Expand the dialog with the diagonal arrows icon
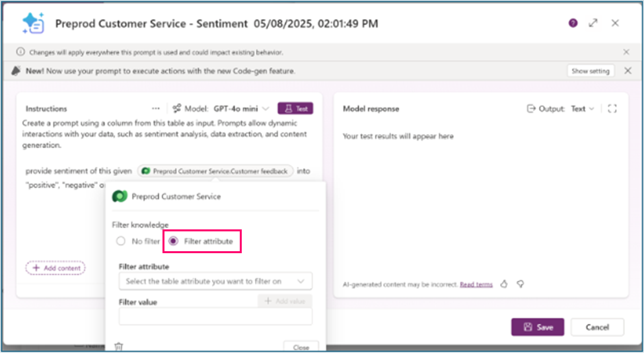Image resolution: width=644 pixels, height=353 pixels. (593, 23)
